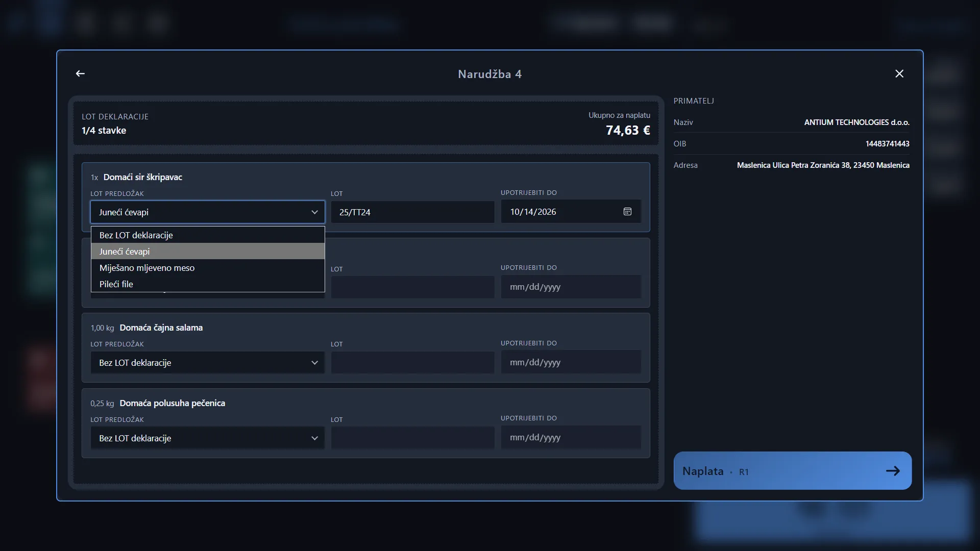The width and height of the screenshot is (980, 551).
Task: Click the 10/14/2026 expiry date field
Action: [x=571, y=212]
